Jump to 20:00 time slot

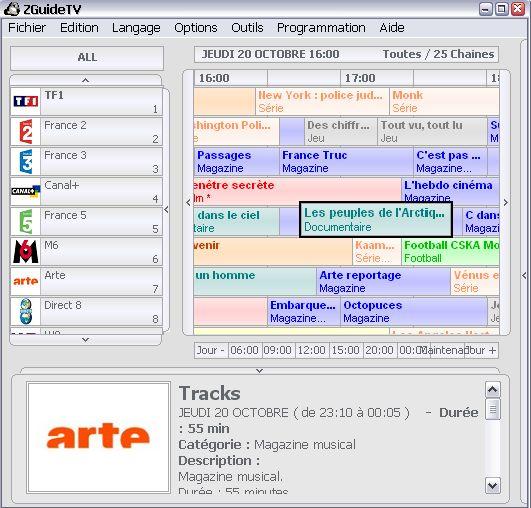(380, 350)
